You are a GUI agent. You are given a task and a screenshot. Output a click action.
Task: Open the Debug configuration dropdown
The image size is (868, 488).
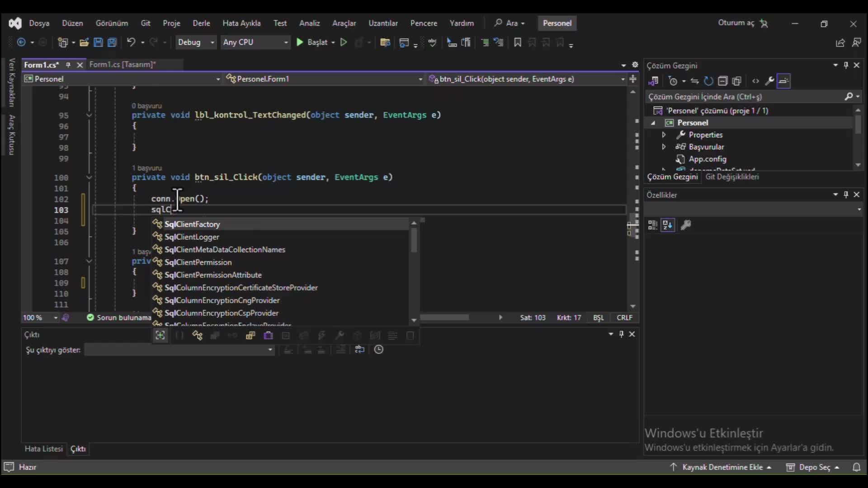196,42
